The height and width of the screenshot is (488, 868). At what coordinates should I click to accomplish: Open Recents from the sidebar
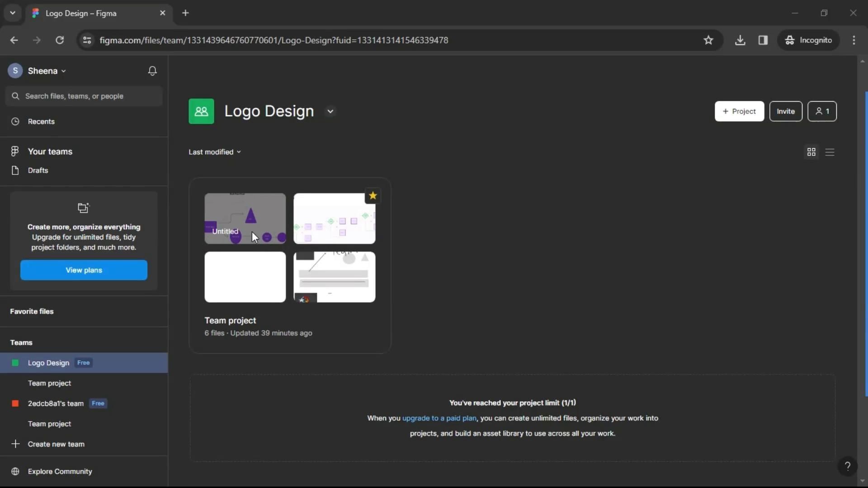tap(41, 122)
